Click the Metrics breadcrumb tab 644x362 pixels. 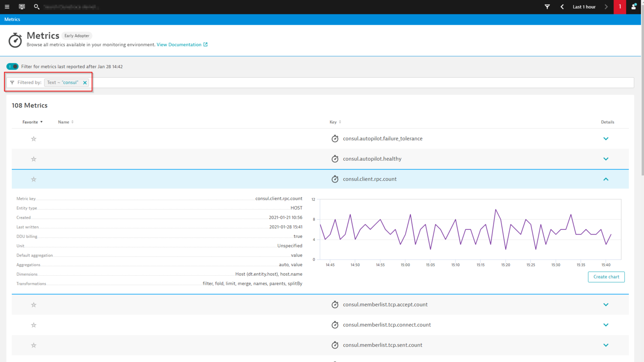click(x=12, y=19)
